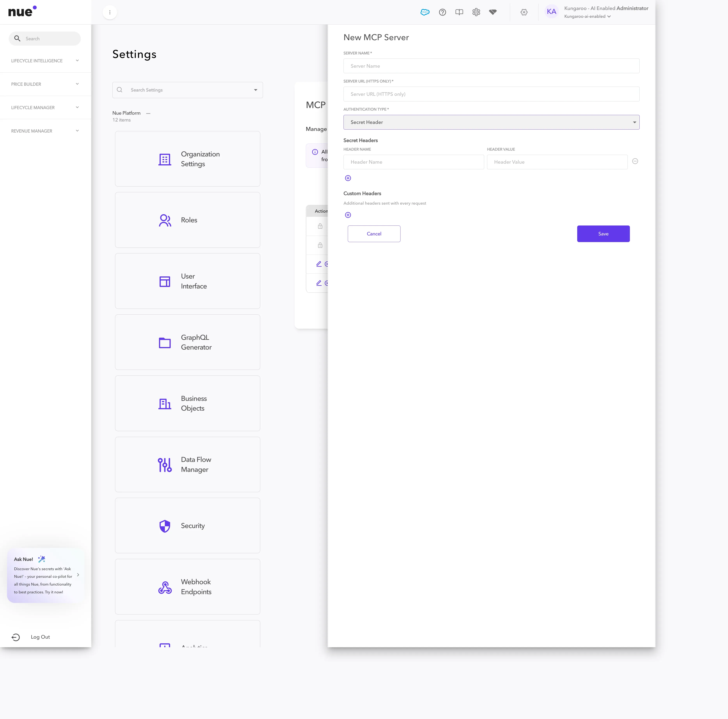Expand Lifecycle Manager menu

click(45, 107)
